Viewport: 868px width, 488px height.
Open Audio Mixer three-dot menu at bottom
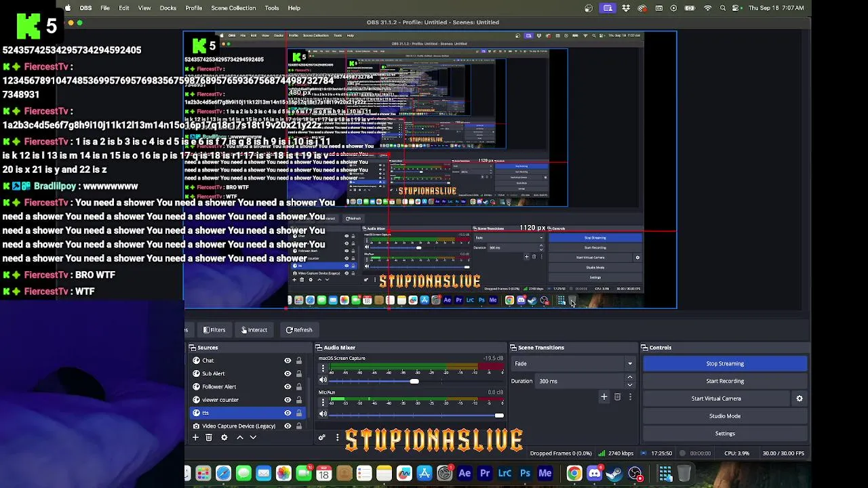coord(337,438)
